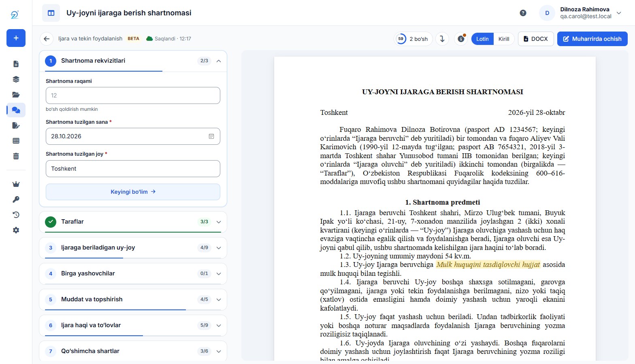Screen dimensions: 635x364
Task: Open the info icon with orange dot
Action: point(461,39)
